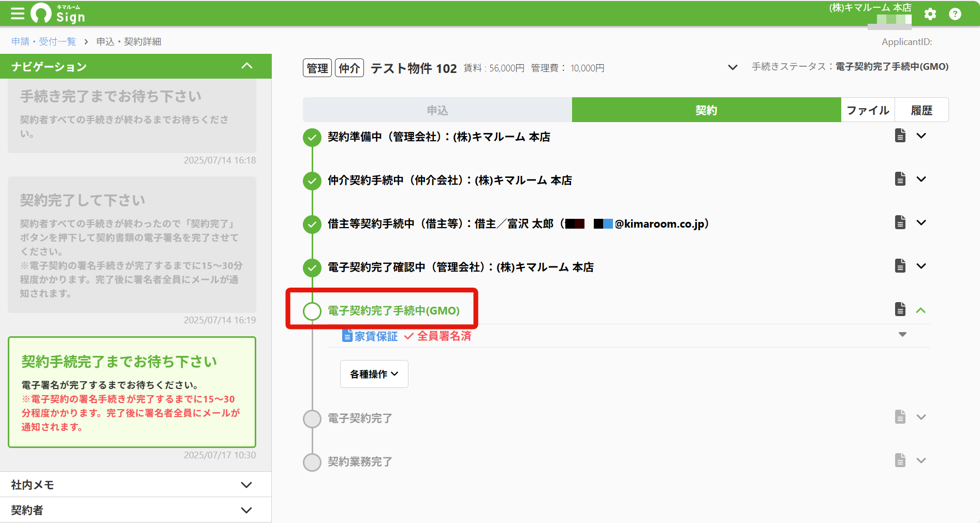
Task: Click the 電子契約完了手続中(GMO) step label
Action: pyautogui.click(x=393, y=311)
